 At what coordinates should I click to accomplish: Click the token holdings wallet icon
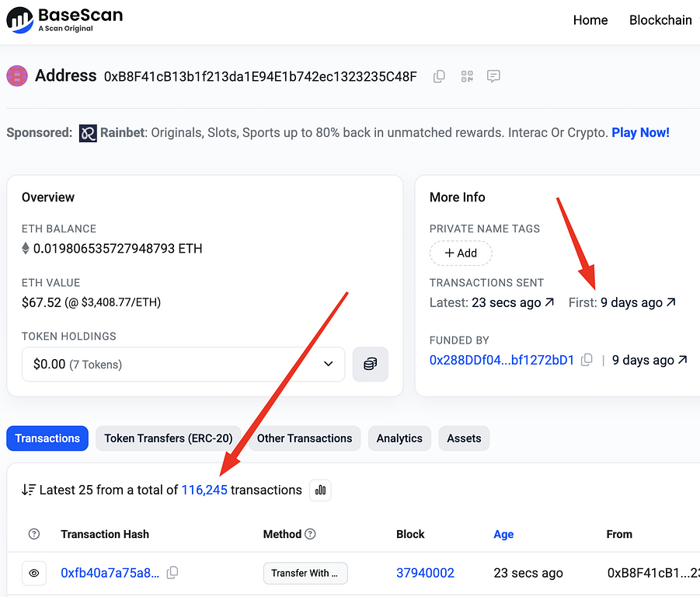(x=371, y=364)
